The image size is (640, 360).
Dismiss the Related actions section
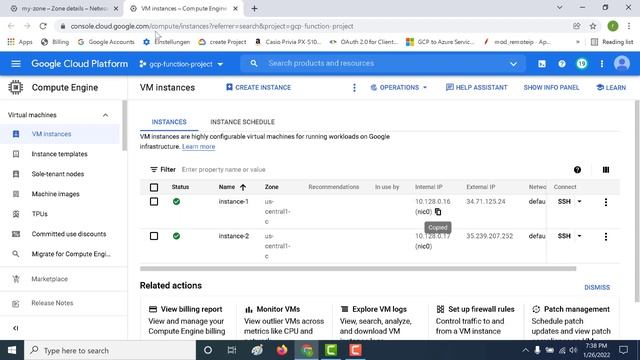tap(597, 287)
